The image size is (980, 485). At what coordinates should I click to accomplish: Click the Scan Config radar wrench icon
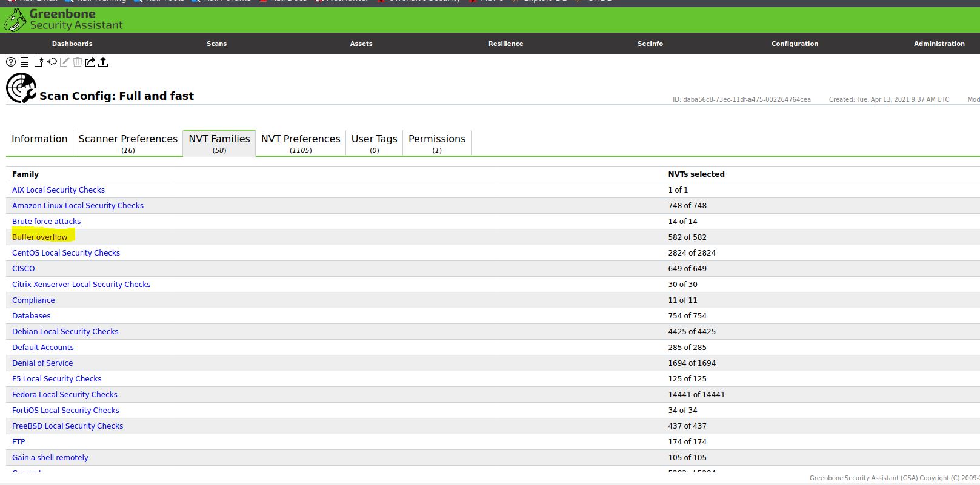21,88
